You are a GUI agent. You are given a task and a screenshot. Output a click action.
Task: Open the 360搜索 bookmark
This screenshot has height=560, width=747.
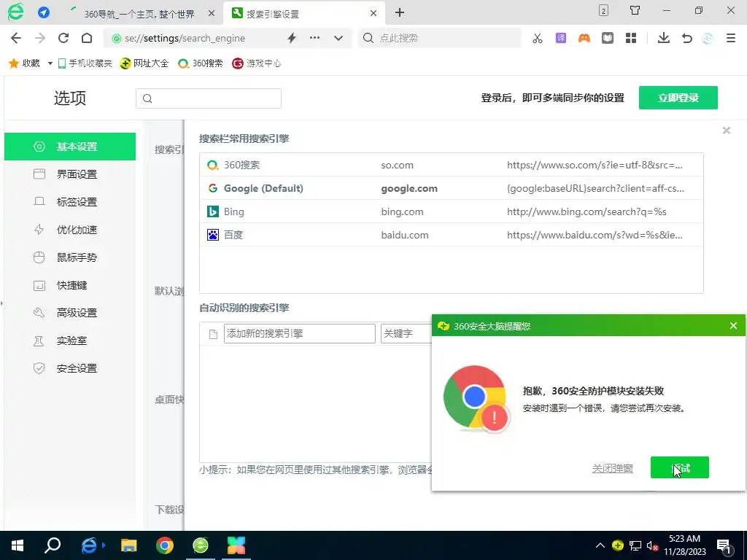[x=201, y=63]
